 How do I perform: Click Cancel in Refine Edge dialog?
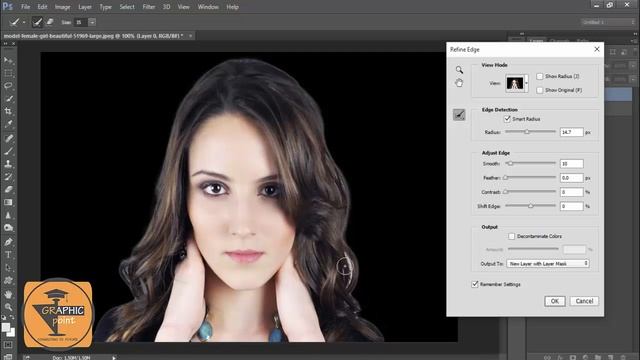click(584, 301)
